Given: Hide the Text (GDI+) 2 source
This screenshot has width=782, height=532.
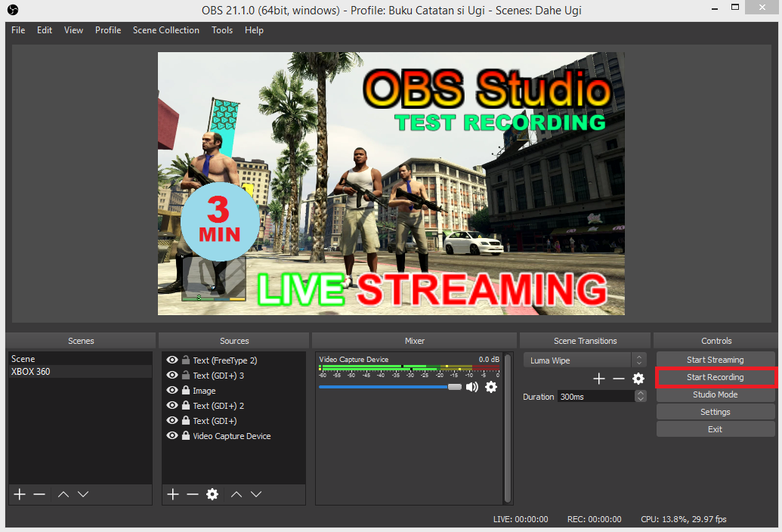Looking at the screenshot, I should [x=172, y=405].
